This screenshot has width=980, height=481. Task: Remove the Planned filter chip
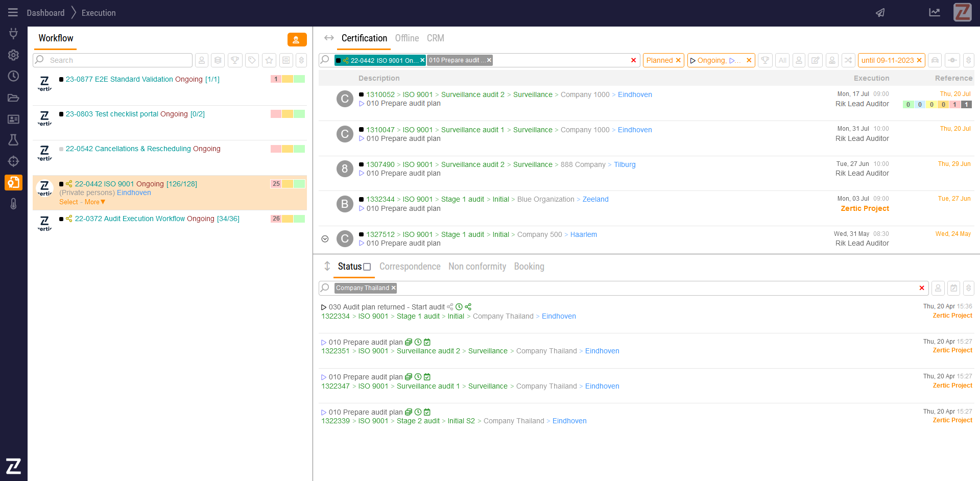click(678, 60)
